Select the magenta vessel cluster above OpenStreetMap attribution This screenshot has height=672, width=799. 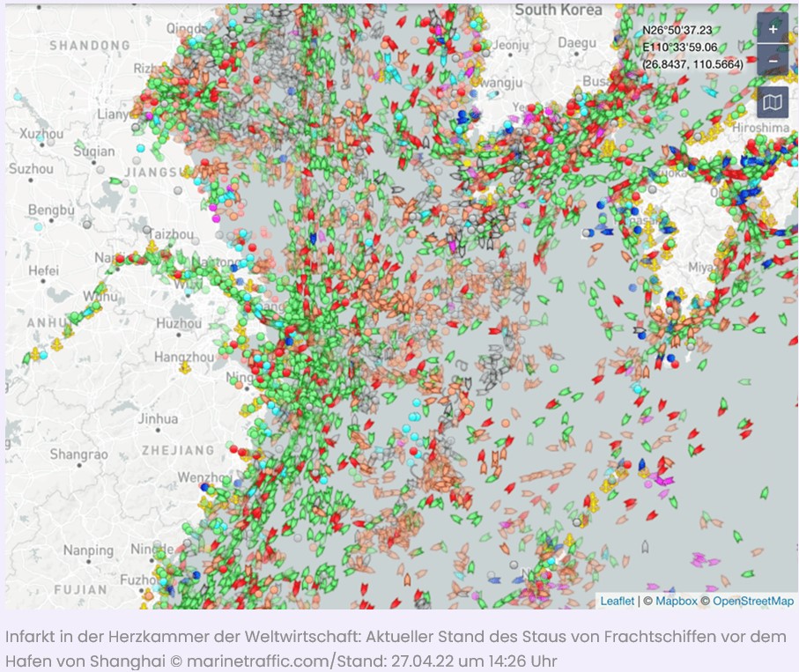[705, 559]
